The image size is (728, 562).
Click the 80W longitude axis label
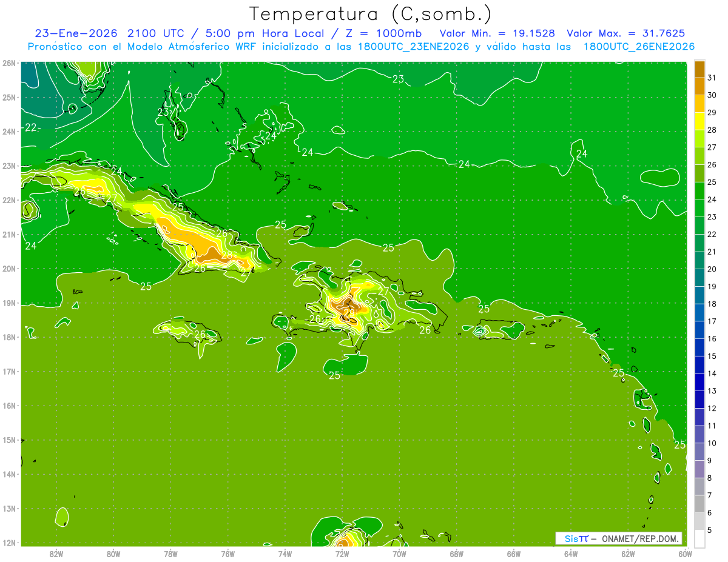pyautogui.click(x=113, y=554)
